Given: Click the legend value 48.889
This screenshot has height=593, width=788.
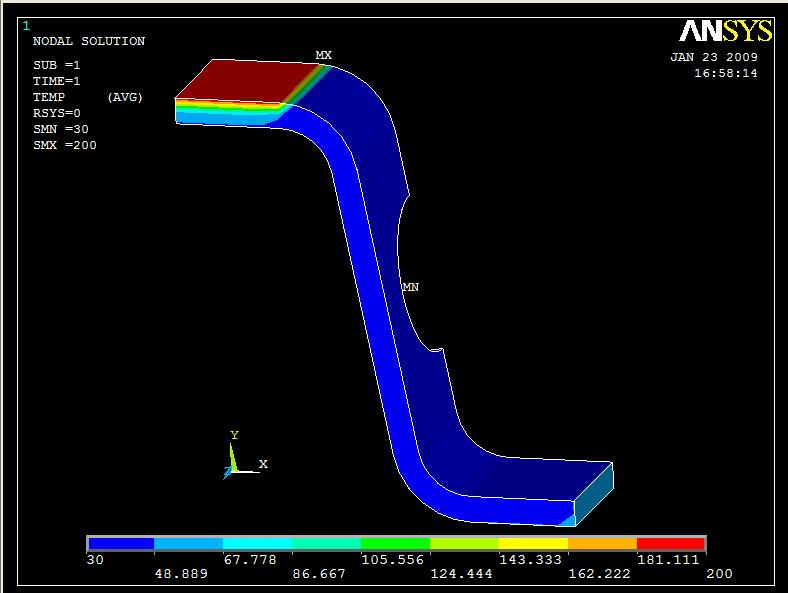Looking at the screenshot, I should tap(181, 573).
